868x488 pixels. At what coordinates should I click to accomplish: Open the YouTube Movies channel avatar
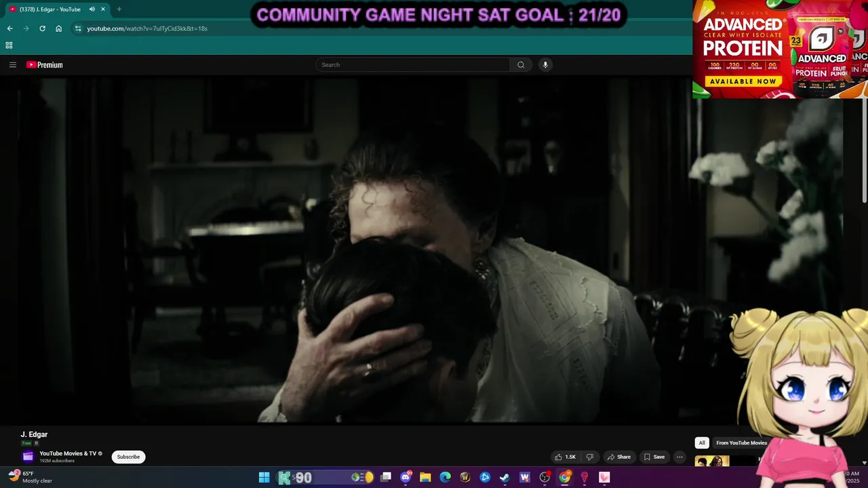[28, 457]
